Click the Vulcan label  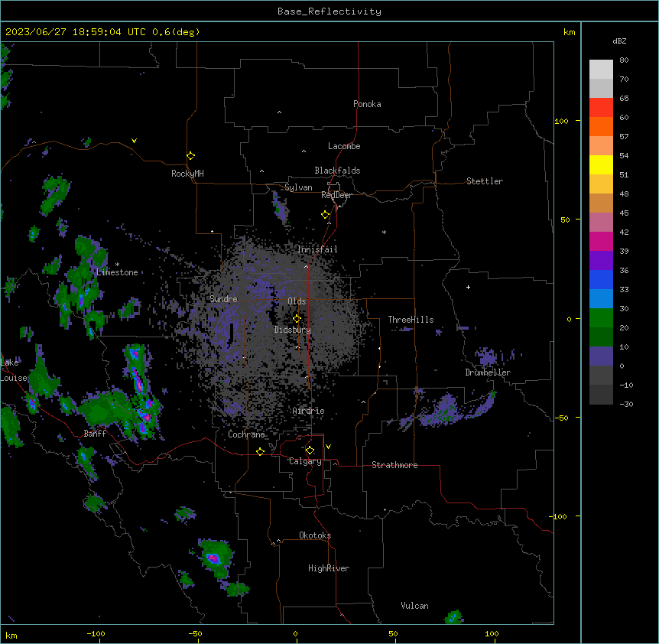coord(415,606)
